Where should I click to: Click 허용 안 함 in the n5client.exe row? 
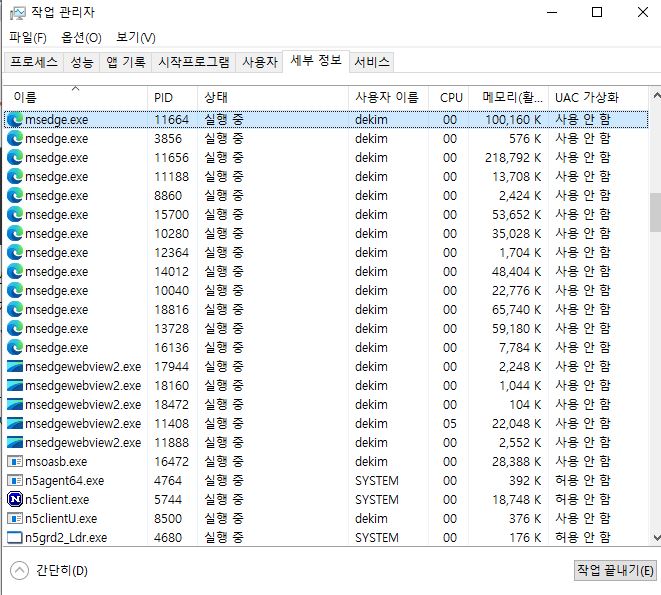pyautogui.click(x=583, y=500)
